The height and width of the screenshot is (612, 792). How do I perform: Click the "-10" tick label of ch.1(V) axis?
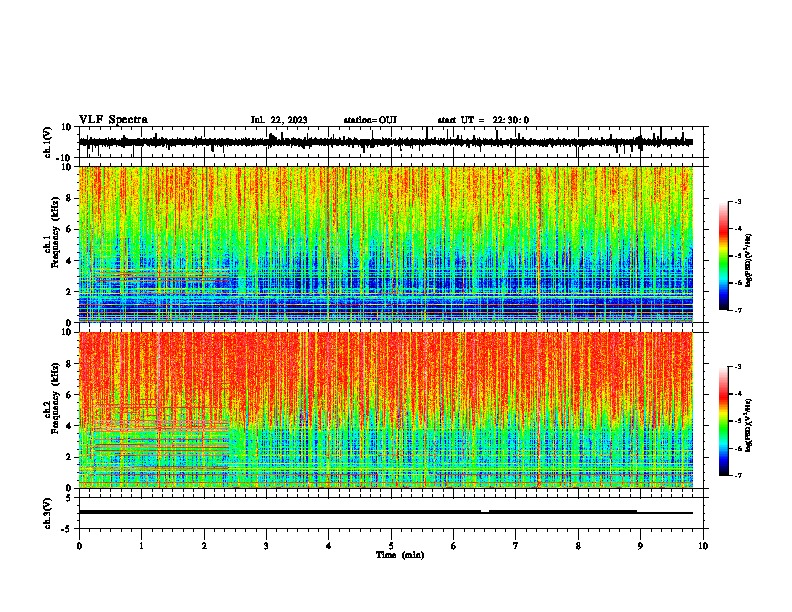(x=64, y=158)
